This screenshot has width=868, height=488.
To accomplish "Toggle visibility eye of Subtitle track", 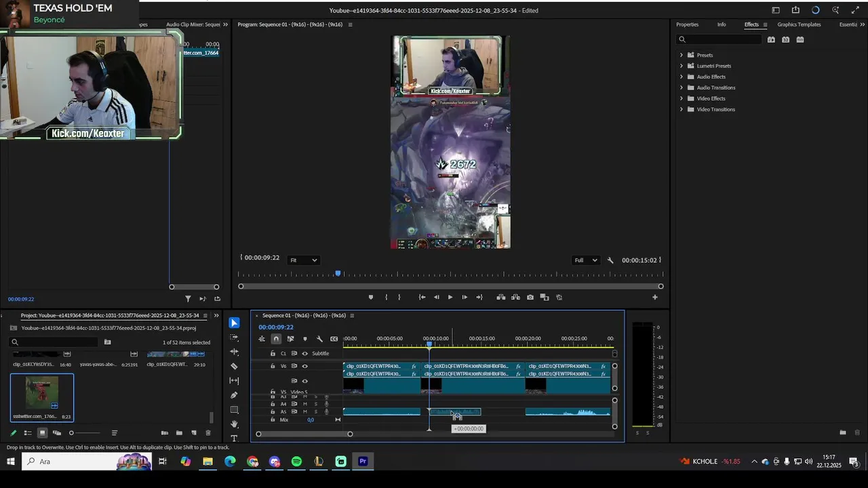I will 304,353.
